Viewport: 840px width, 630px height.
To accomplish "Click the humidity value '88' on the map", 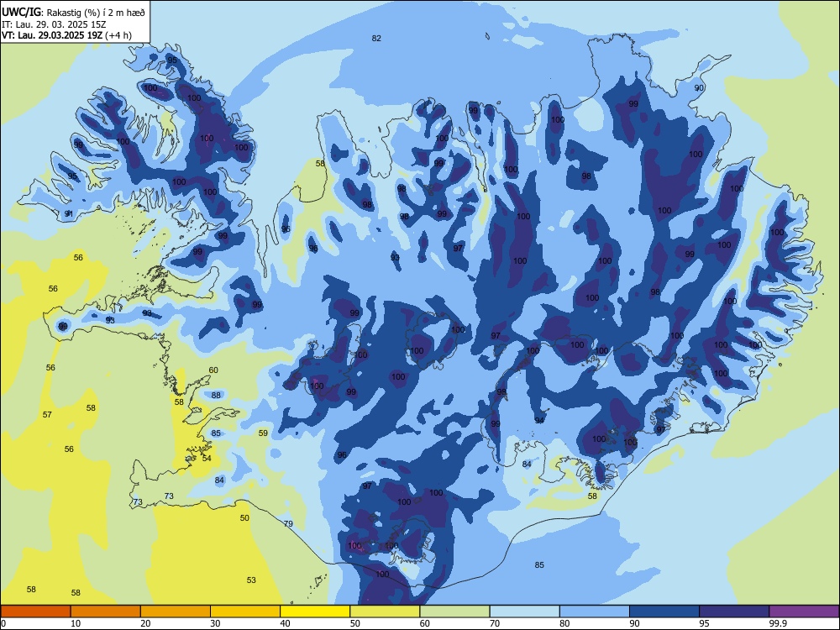I will (216, 395).
